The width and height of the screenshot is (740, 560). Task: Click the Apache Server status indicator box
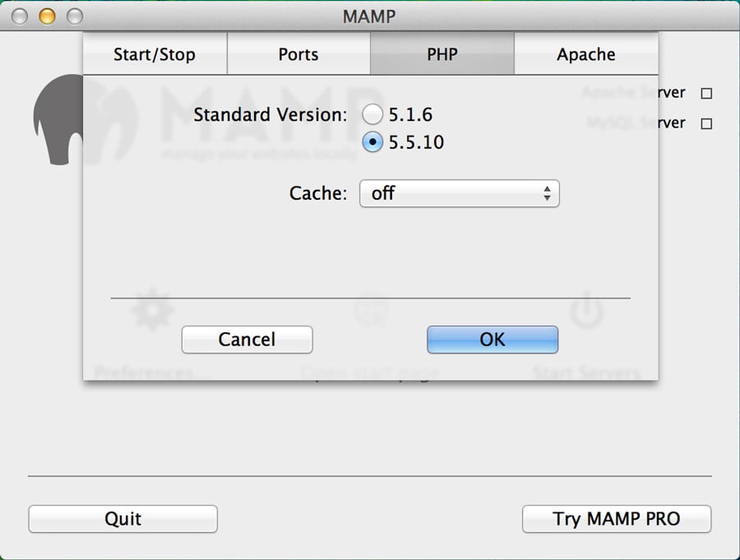[705, 94]
